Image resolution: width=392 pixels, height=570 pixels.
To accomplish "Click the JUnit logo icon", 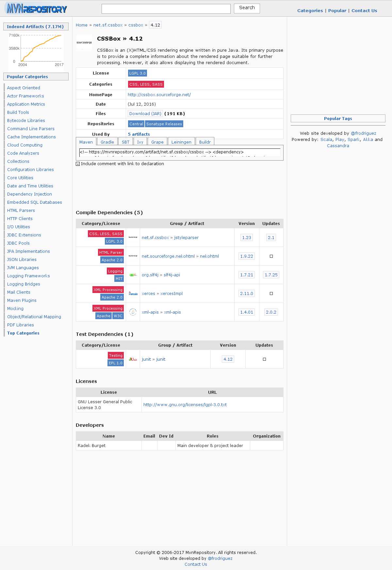I will point(133,359).
